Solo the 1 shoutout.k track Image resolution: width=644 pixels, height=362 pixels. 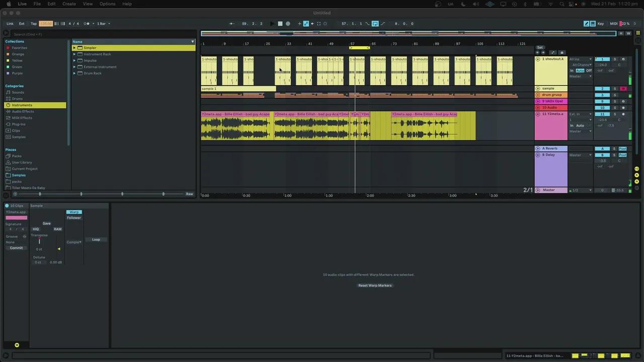[x=614, y=59]
